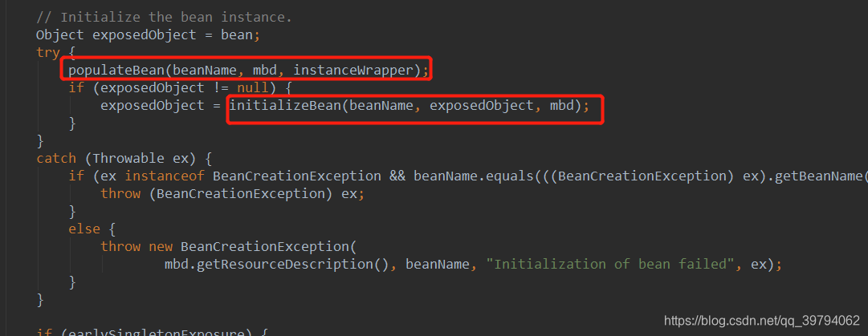
Task: Click the "null" keyword in the if condition
Action: (x=253, y=88)
